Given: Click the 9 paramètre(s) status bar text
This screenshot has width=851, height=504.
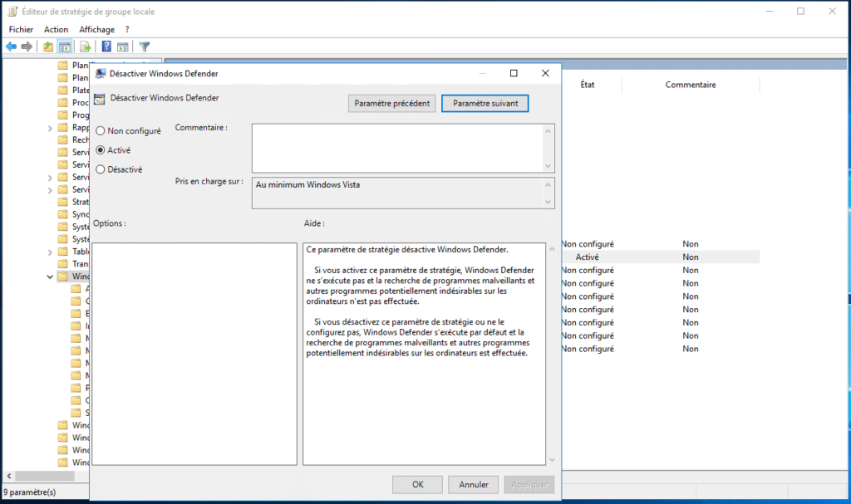Looking at the screenshot, I should [x=31, y=492].
